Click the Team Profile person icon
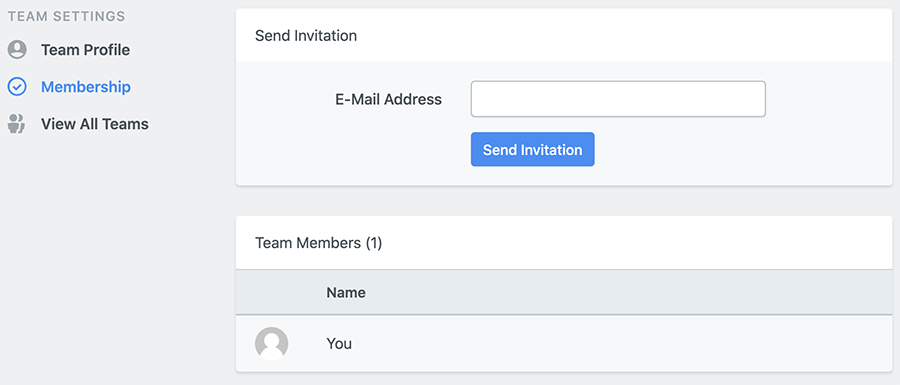 [x=17, y=50]
